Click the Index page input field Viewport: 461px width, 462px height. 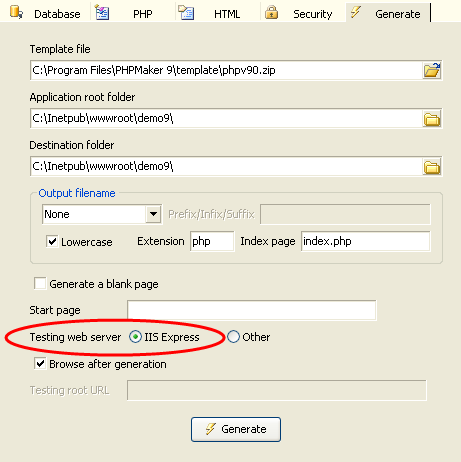pos(365,241)
